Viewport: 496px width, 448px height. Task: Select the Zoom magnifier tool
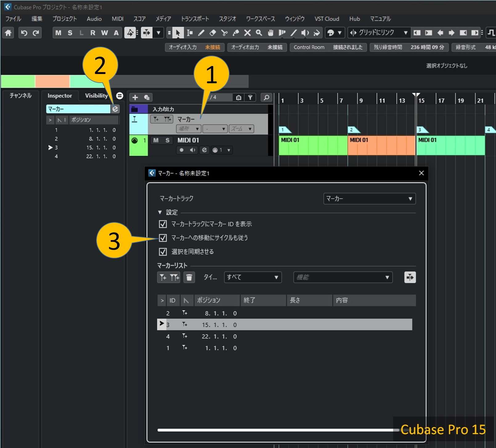coord(259,33)
